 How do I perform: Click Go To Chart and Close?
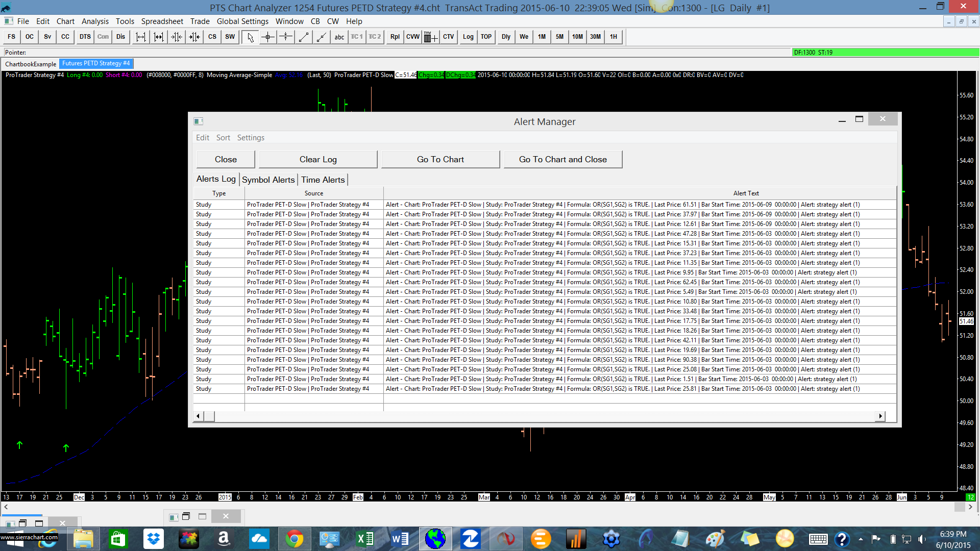562,159
